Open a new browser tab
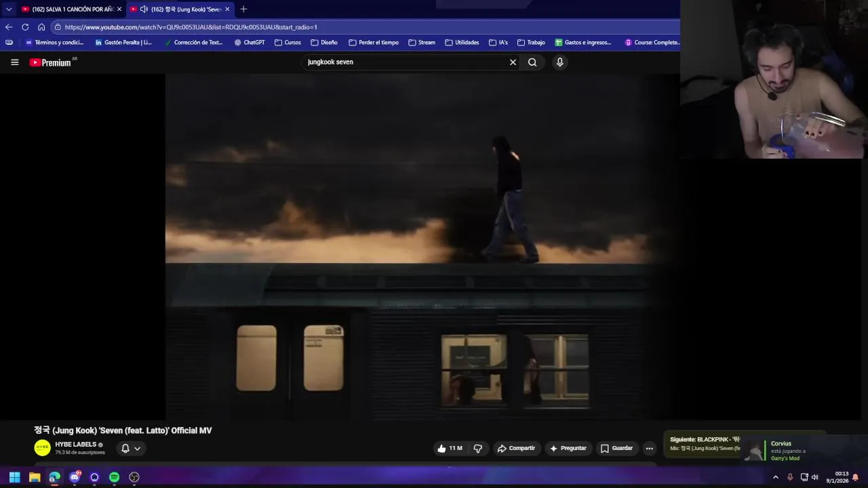868x488 pixels. [x=243, y=9]
